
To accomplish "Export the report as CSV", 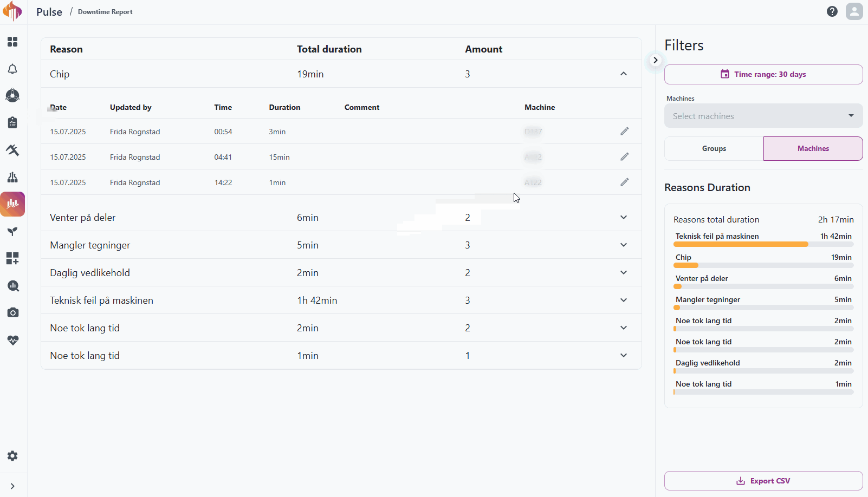I will click(x=763, y=481).
